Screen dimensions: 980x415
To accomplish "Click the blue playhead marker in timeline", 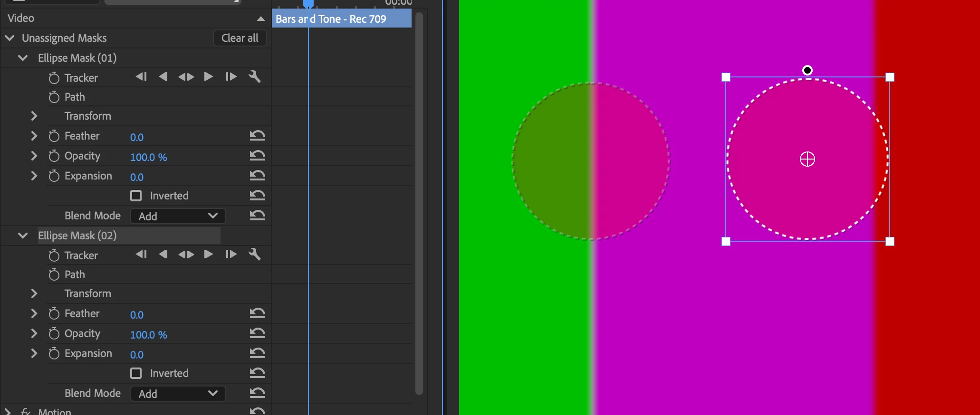I will click(308, 4).
